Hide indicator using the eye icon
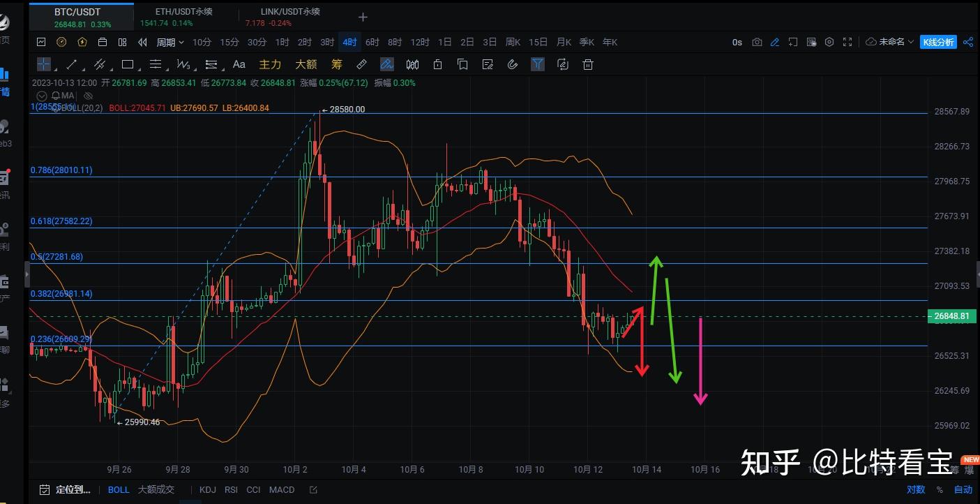This screenshot has height=504, width=980. click(89, 96)
